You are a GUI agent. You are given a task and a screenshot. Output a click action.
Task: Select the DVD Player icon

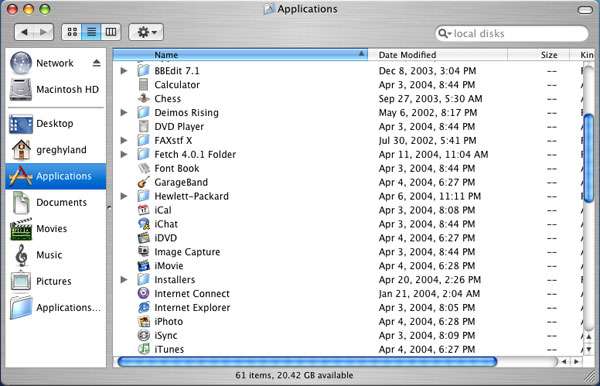pos(143,127)
